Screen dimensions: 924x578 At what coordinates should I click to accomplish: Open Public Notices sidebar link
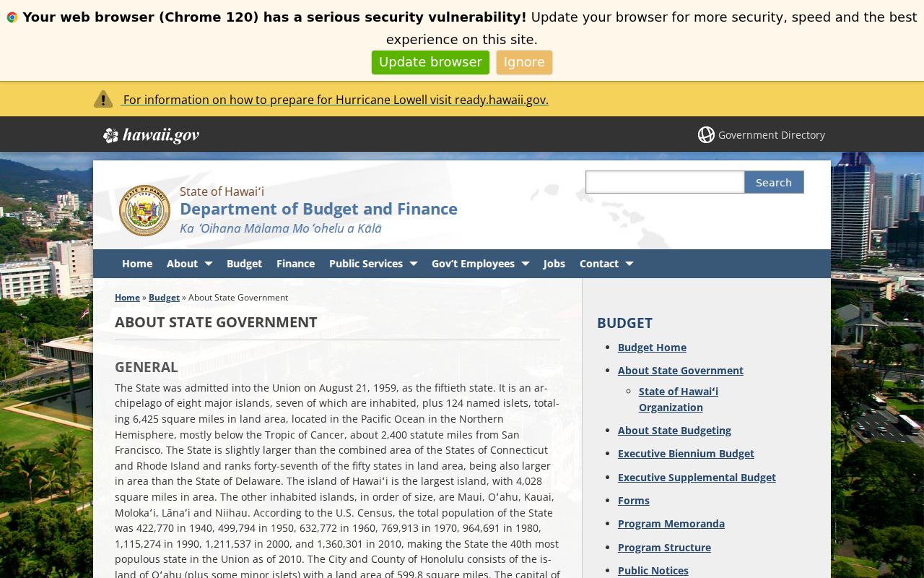pos(653,571)
